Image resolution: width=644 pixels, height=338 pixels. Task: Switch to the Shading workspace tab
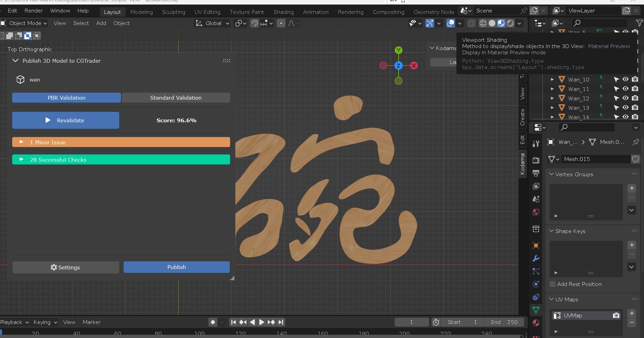click(284, 12)
